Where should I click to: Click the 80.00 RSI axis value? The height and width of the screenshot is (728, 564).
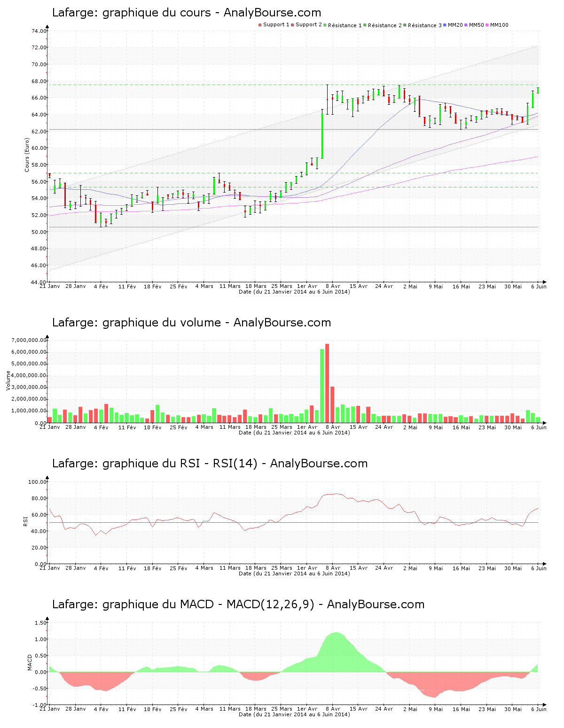[39, 498]
